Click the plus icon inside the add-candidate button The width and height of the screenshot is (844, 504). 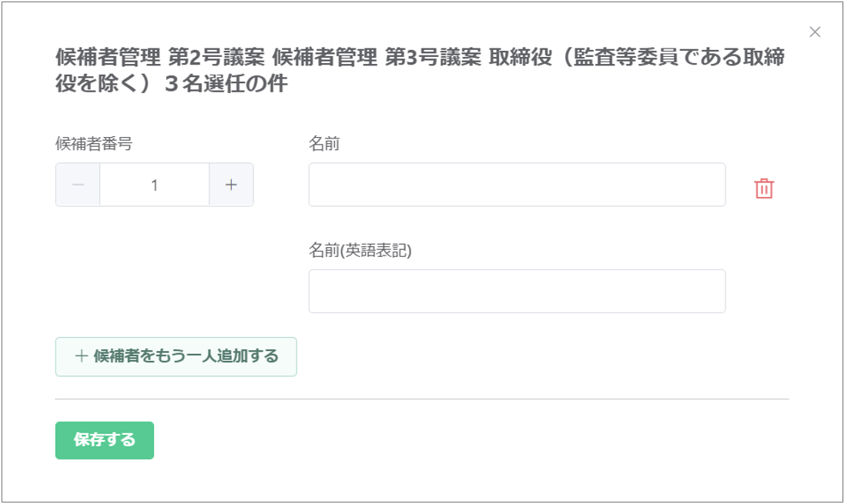81,356
